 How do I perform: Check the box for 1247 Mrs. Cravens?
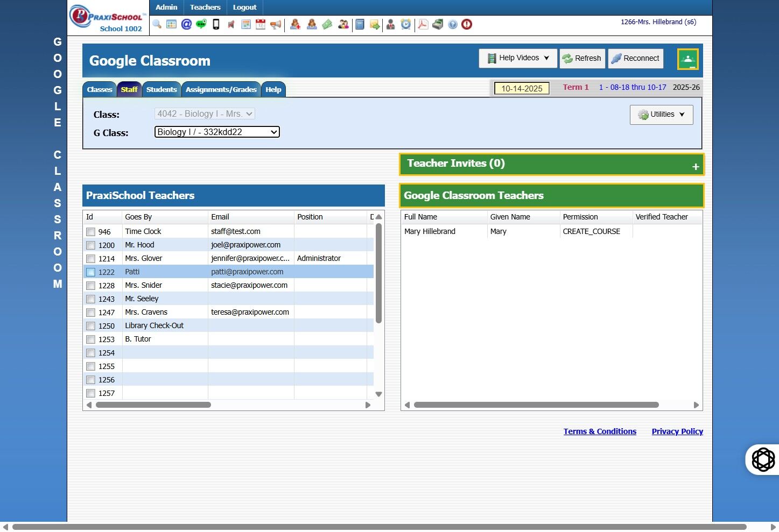click(x=90, y=313)
